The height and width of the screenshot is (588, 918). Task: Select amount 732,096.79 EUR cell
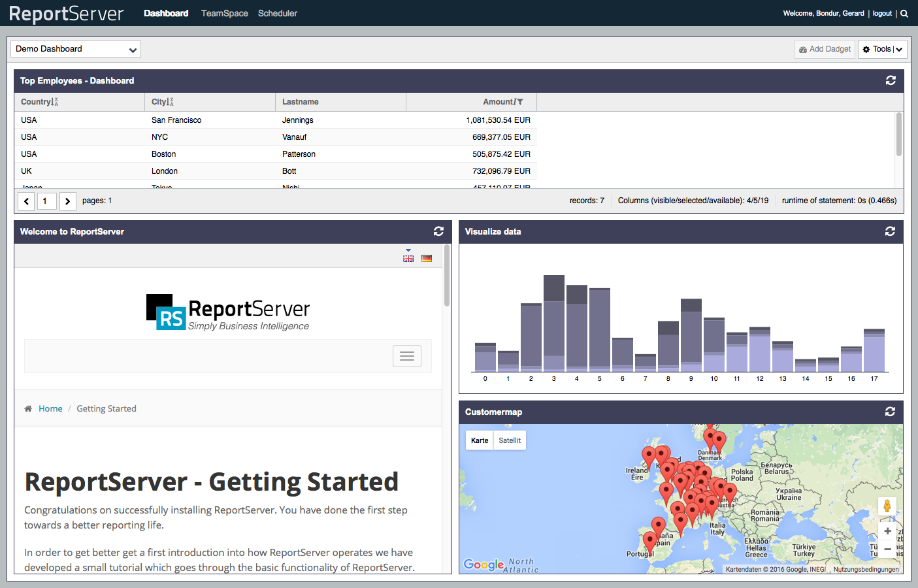click(471, 171)
